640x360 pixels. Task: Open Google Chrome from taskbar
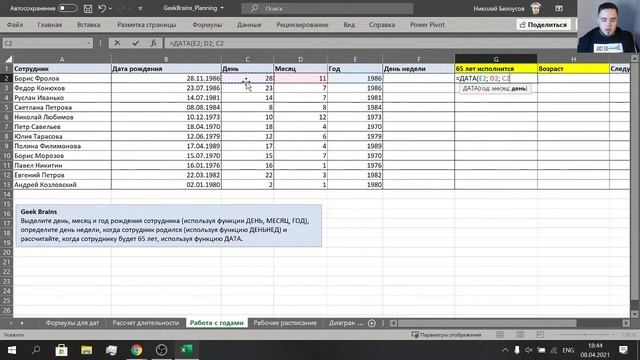[x=137, y=350]
